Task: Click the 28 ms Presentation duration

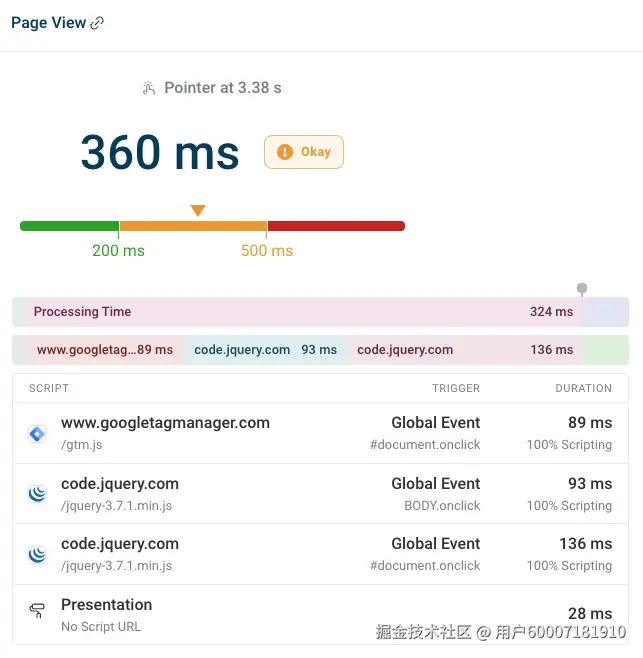Action: pyautogui.click(x=590, y=614)
